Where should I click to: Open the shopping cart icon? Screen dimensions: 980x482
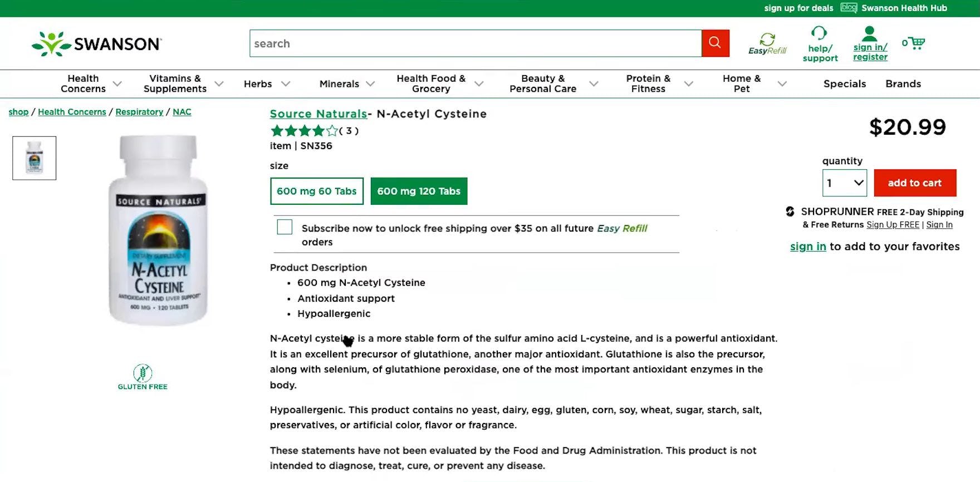pyautogui.click(x=916, y=43)
